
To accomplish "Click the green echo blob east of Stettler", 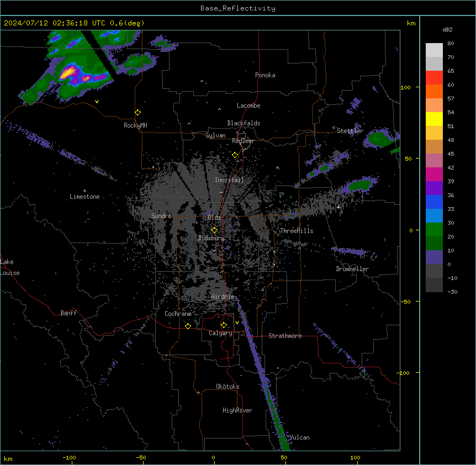I will click(379, 138).
